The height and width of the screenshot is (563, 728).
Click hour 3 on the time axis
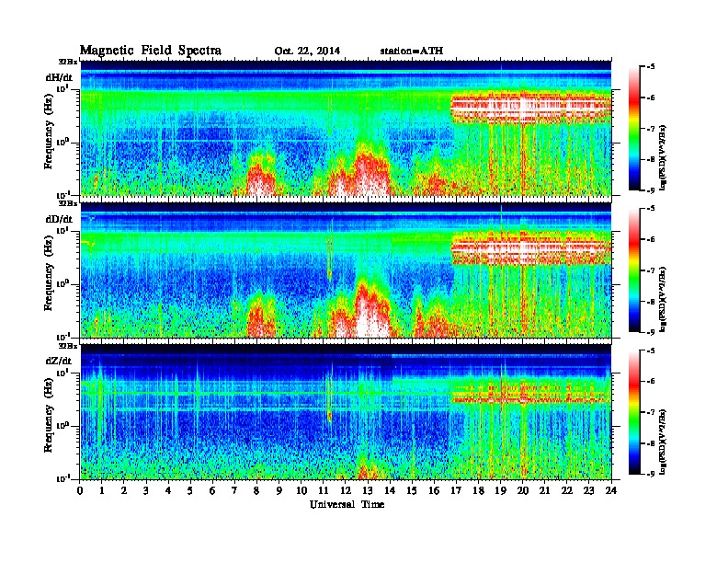146,490
